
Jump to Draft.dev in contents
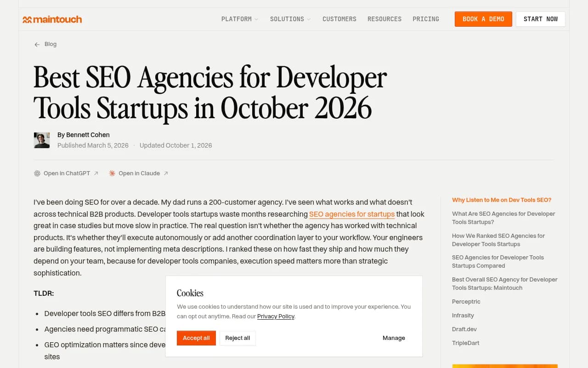point(464,329)
